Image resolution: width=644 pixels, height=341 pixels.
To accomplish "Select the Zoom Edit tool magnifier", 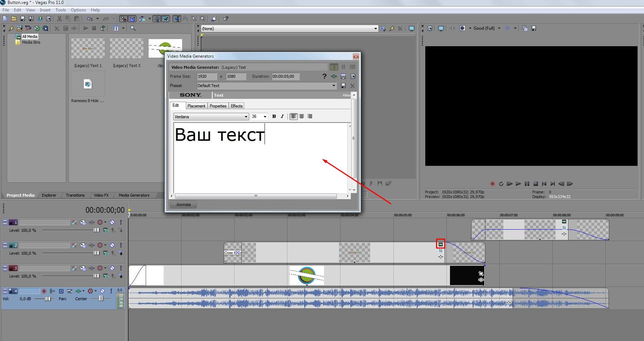I will 203,19.
